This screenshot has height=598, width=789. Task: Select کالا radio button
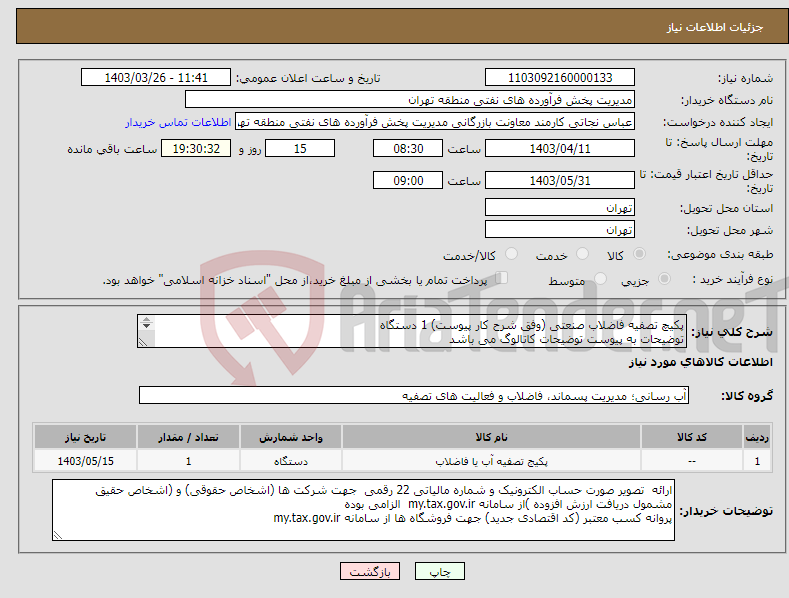click(639, 254)
